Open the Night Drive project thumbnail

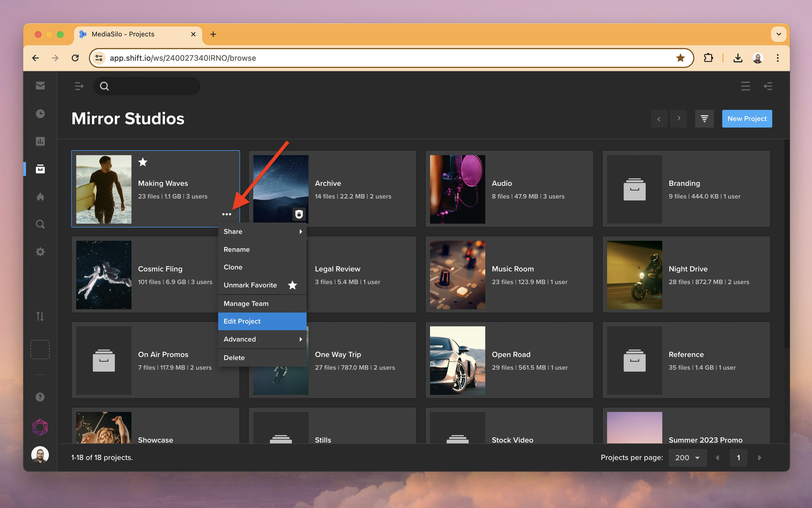(634, 275)
